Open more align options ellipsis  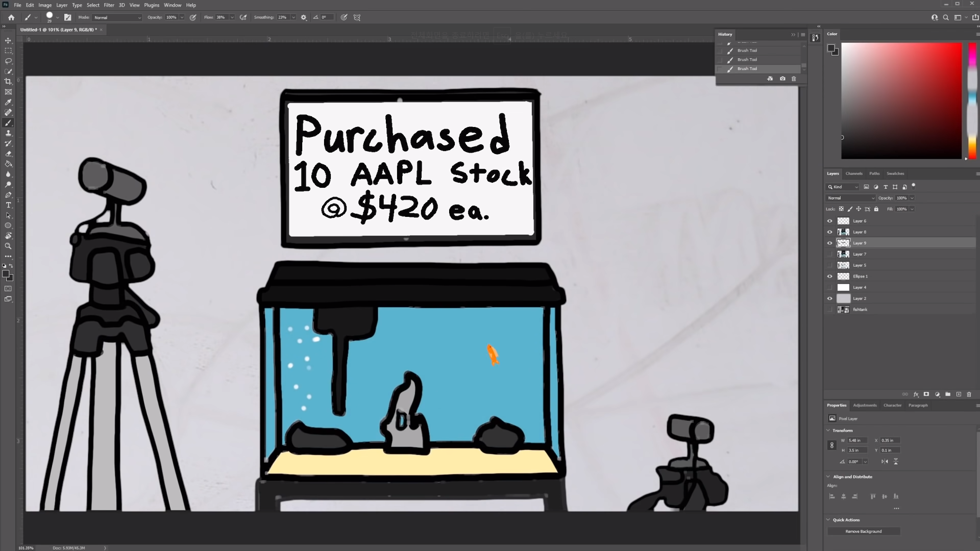pos(896,508)
